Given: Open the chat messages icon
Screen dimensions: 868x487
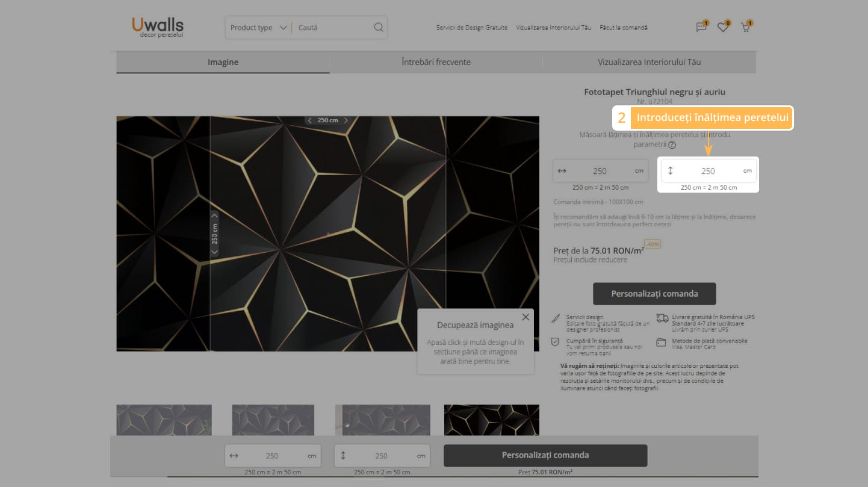Looking at the screenshot, I should (701, 27).
